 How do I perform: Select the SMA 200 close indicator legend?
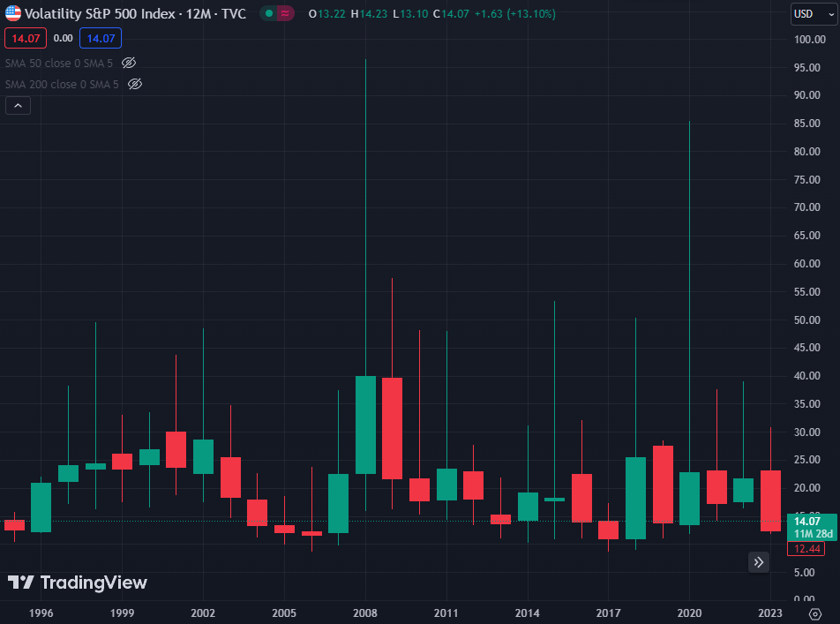pyautogui.click(x=62, y=84)
